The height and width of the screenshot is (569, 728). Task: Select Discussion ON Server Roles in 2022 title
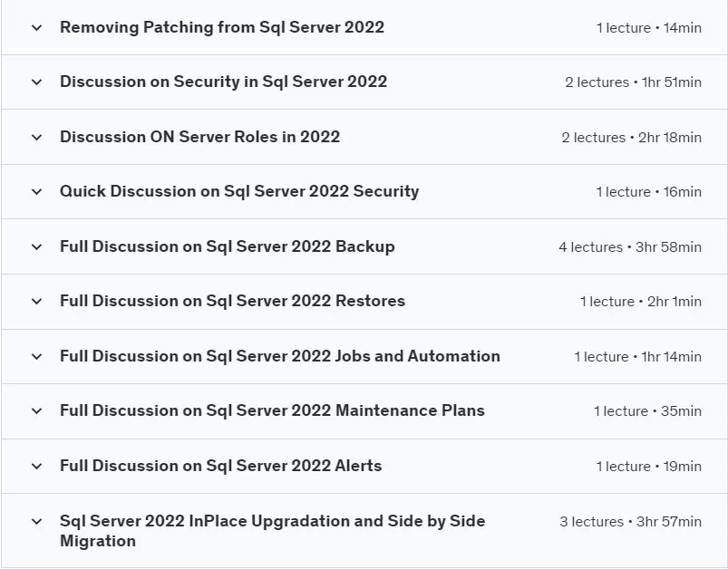[199, 137]
